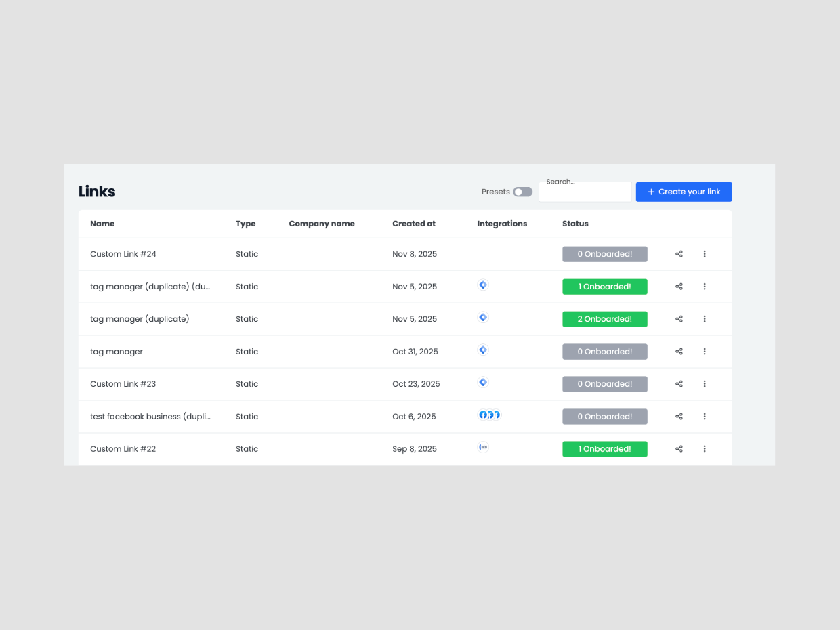Click share icon for Custom Link #23
This screenshot has height=630, width=840.
coord(679,384)
